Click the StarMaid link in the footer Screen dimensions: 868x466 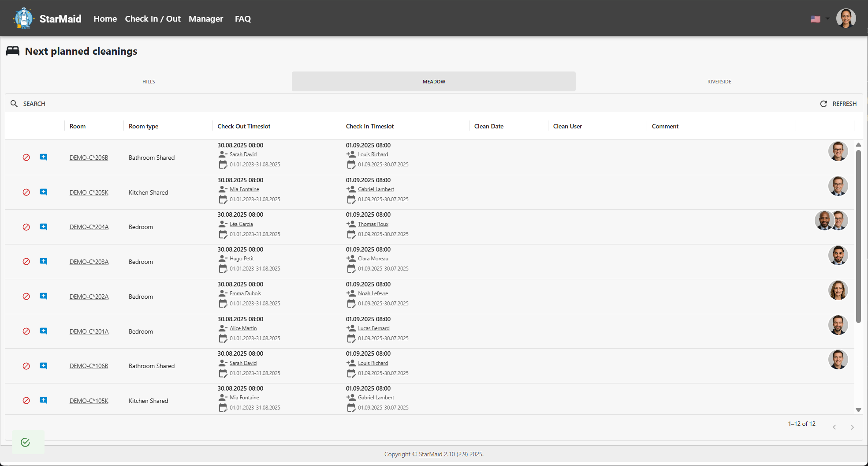[430, 454]
